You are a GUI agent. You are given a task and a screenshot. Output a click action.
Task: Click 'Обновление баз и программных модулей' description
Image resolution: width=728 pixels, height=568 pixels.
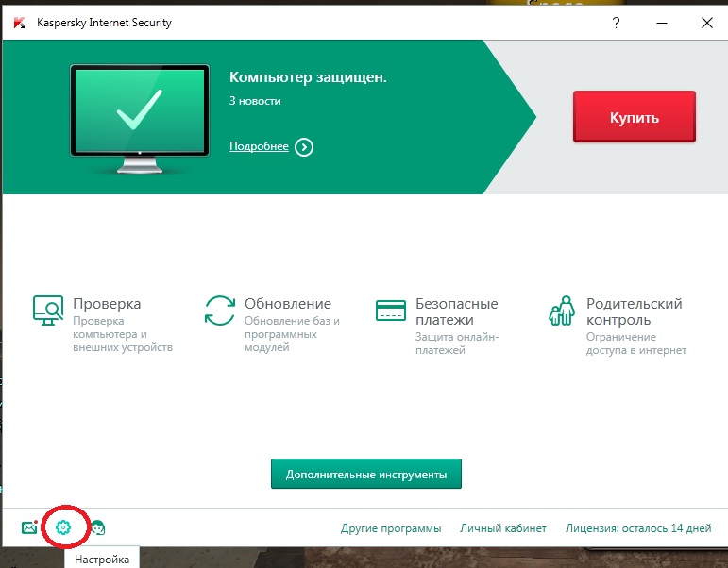[292, 334]
